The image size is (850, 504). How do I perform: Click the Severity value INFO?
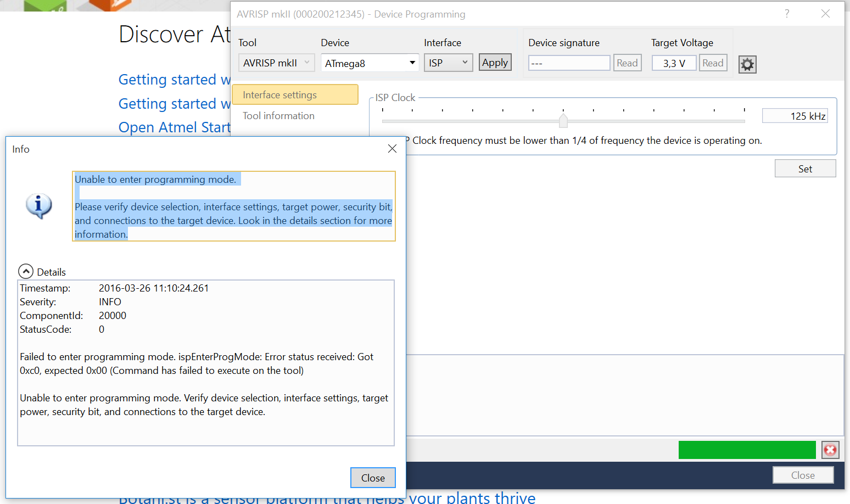click(x=110, y=302)
